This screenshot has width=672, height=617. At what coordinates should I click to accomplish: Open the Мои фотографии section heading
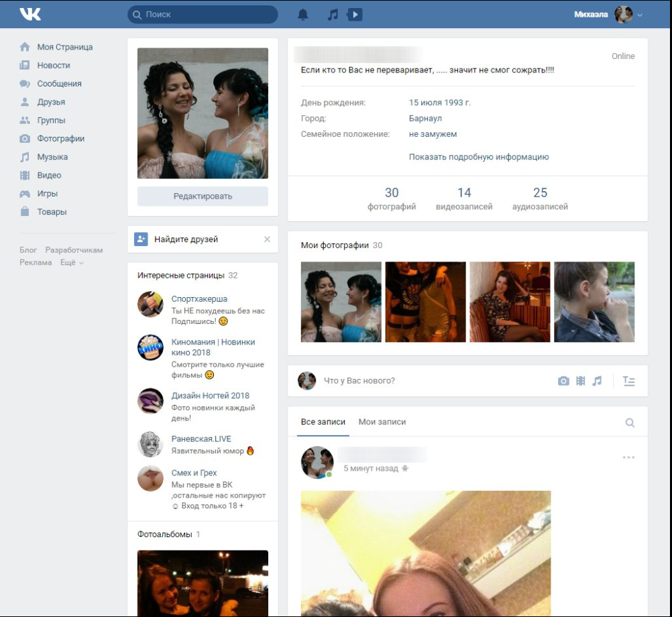pyautogui.click(x=335, y=245)
